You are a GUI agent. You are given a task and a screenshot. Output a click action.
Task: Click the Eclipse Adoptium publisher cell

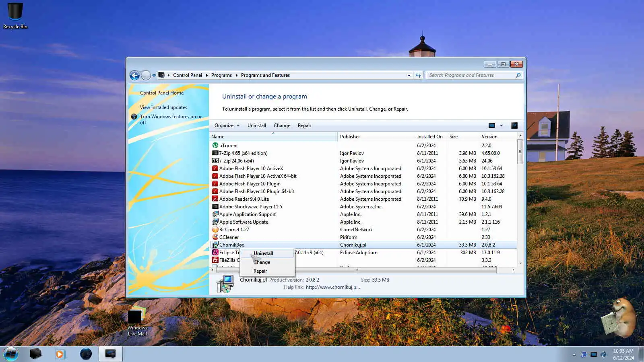[x=359, y=253]
